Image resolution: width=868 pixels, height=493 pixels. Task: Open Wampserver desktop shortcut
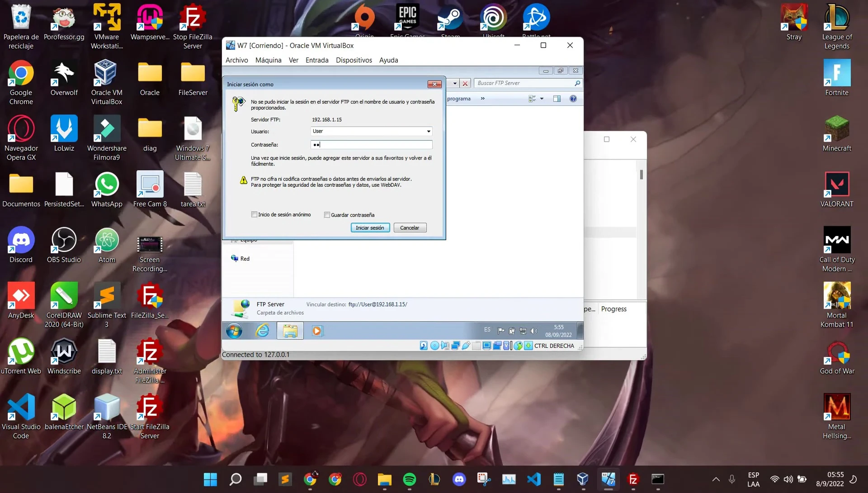coord(150,22)
